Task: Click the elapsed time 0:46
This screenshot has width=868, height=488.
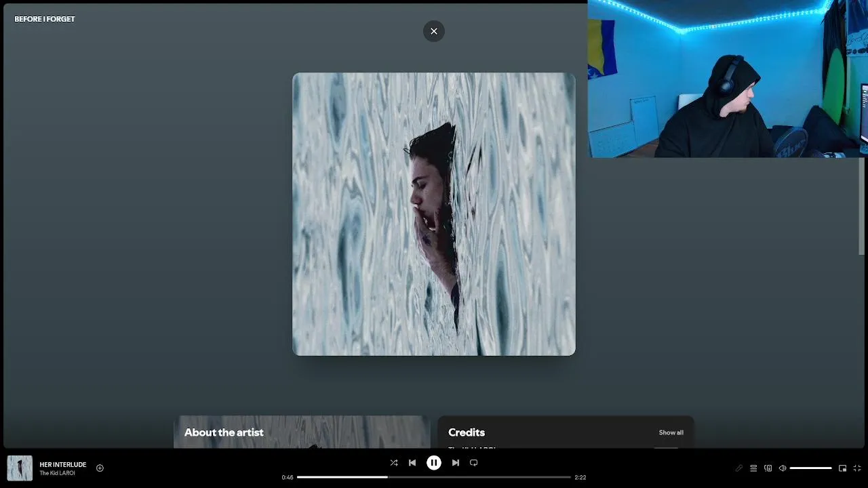Action: 288,477
